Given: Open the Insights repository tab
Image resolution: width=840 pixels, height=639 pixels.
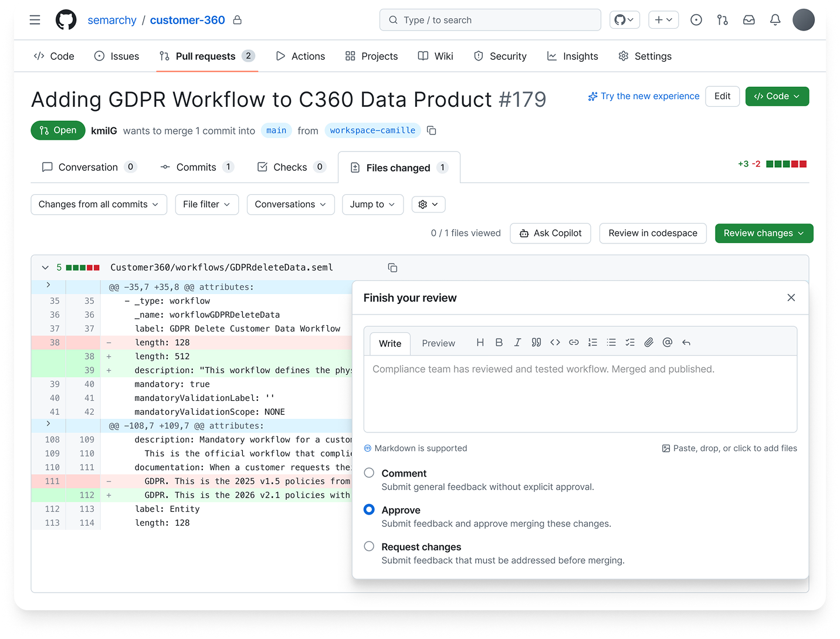Looking at the screenshot, I should click(x=573, y=56).
